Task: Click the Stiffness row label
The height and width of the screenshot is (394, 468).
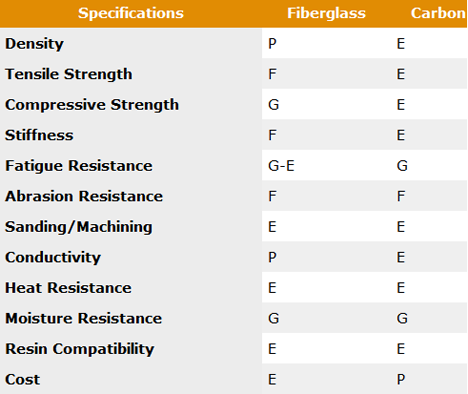Action: tap(39, 135)
